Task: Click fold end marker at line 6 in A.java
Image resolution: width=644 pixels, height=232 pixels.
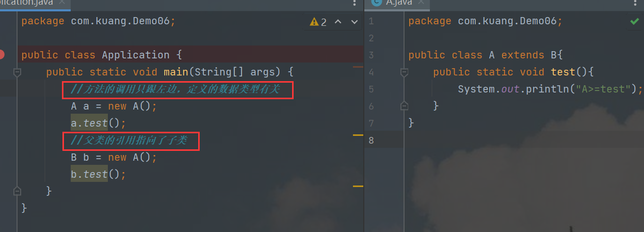Action: 404,106
